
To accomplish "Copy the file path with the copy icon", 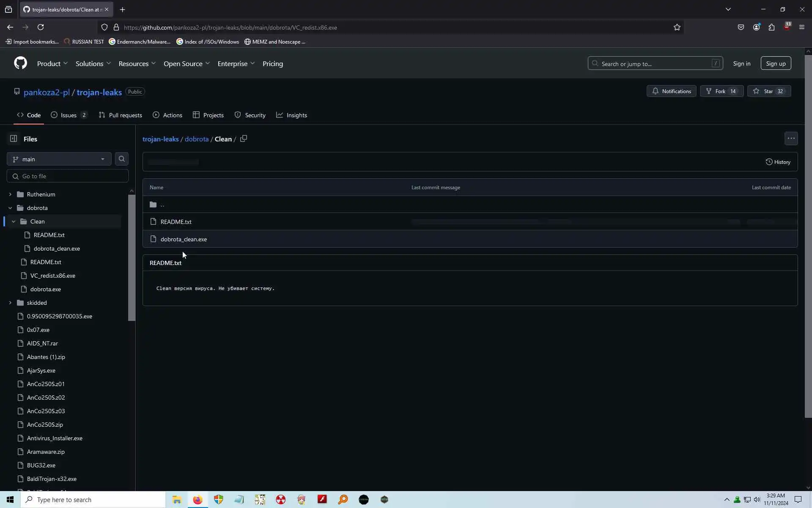I will point(244,139).
